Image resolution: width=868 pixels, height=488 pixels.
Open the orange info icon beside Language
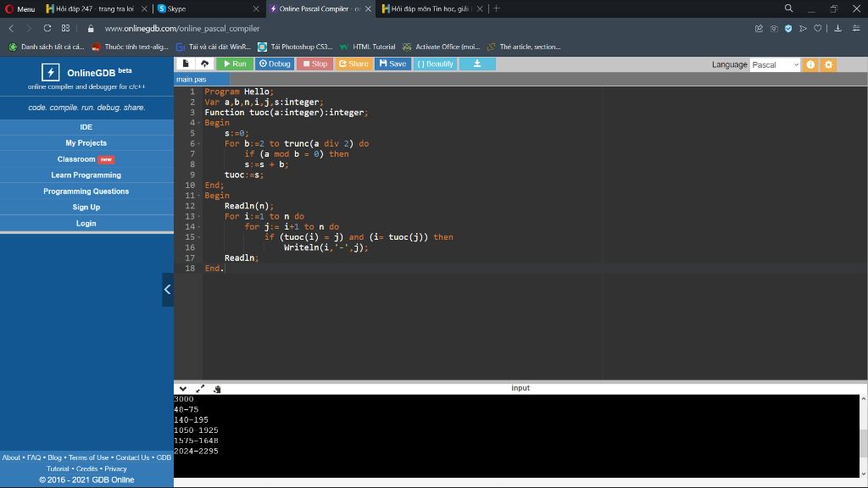coord(810,64)
